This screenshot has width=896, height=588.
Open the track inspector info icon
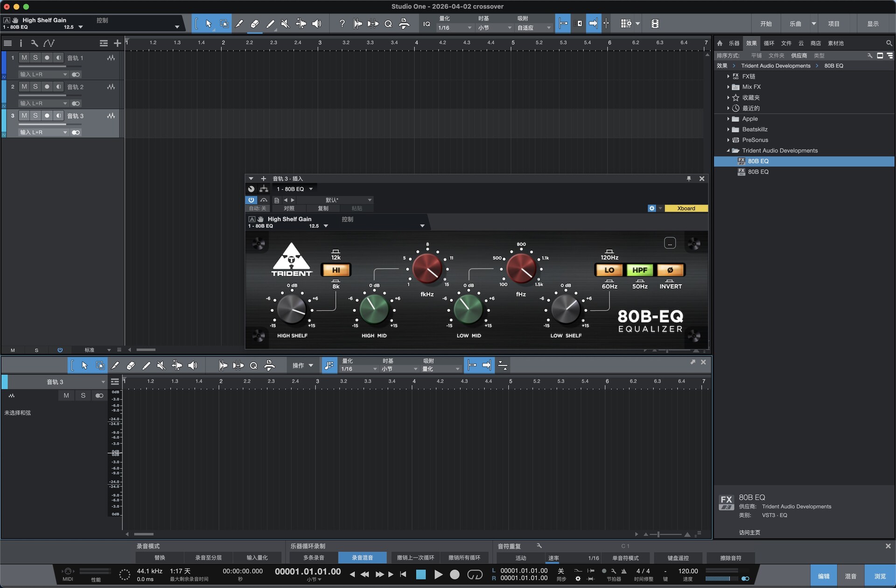coord(21,43)
